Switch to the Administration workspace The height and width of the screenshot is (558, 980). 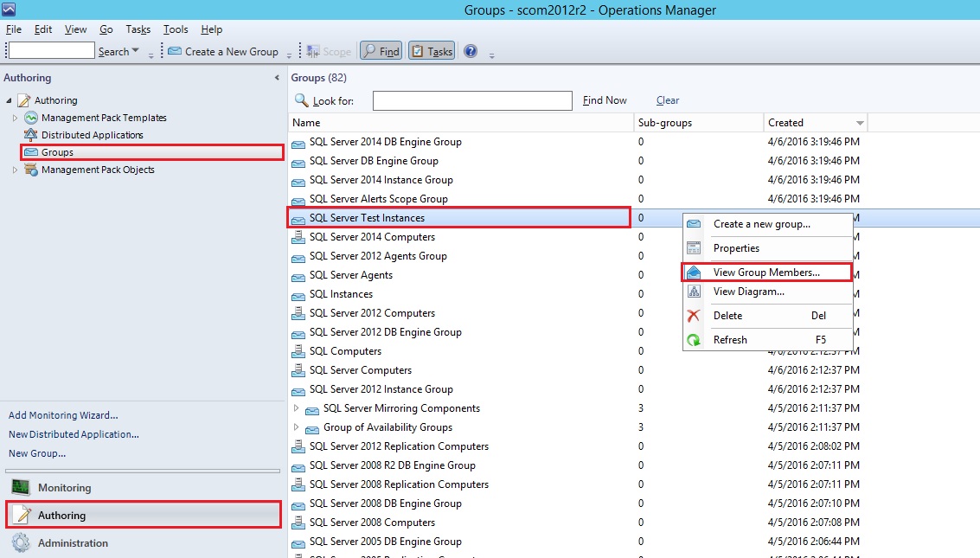click(x=143, y=543)
